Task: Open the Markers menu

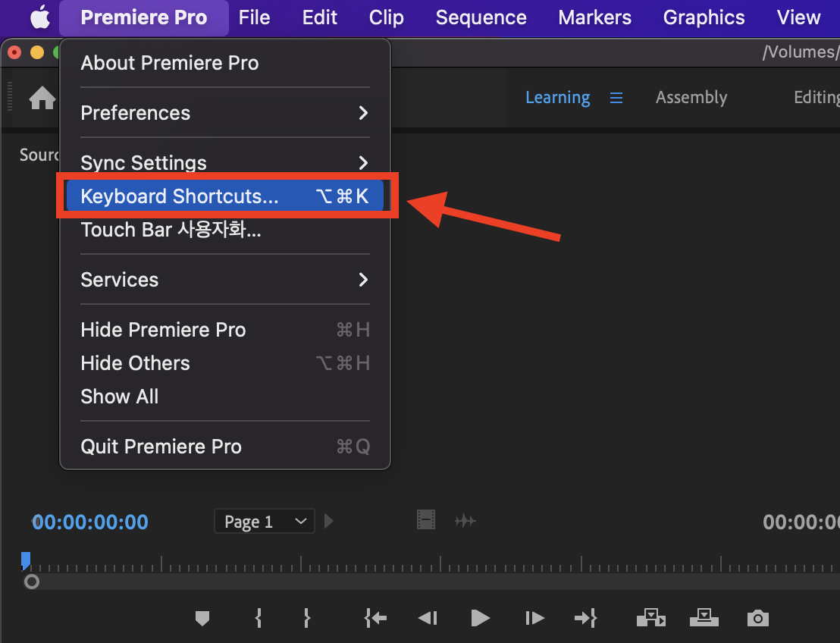Action: [x=594, y=17]
